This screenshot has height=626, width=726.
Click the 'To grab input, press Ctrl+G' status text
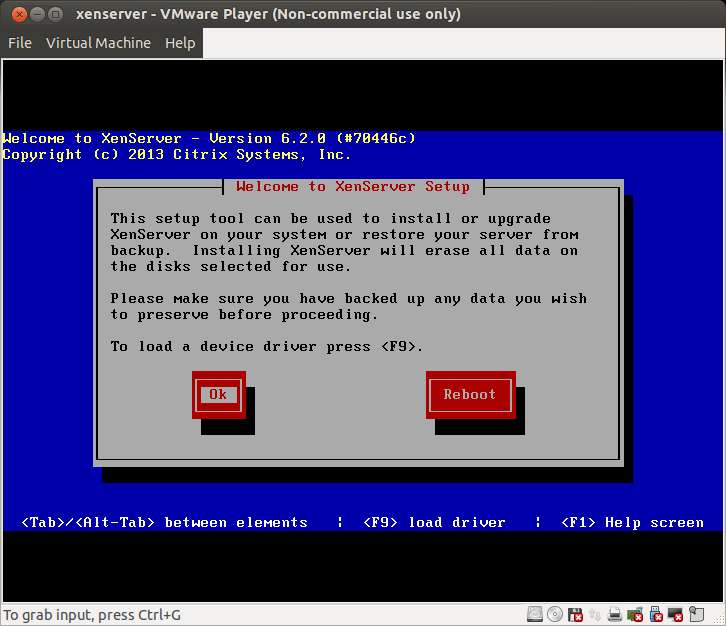[92, 615]
